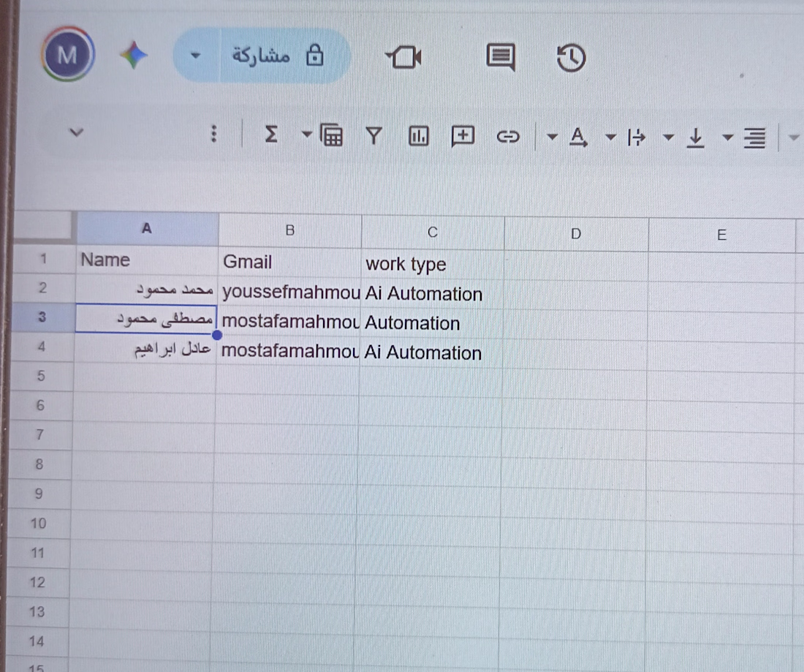The height and width of the screenshot is (672, 804).
Task: Select cell with محمد محمود
Action: click(x=147, y=289)
